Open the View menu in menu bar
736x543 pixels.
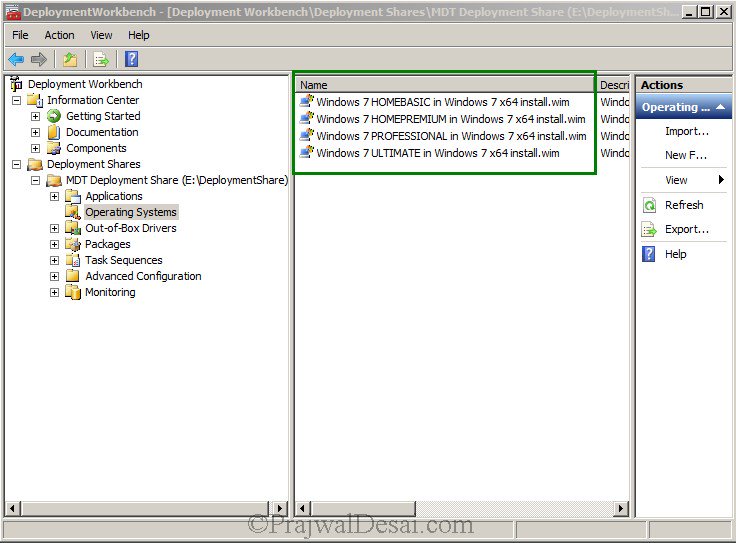(101, 35)
